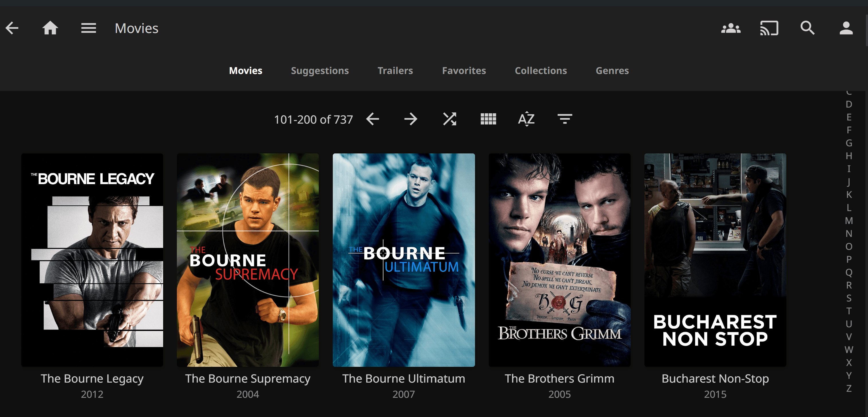Jump to letter K in alphabet picker

pos(849,194)
